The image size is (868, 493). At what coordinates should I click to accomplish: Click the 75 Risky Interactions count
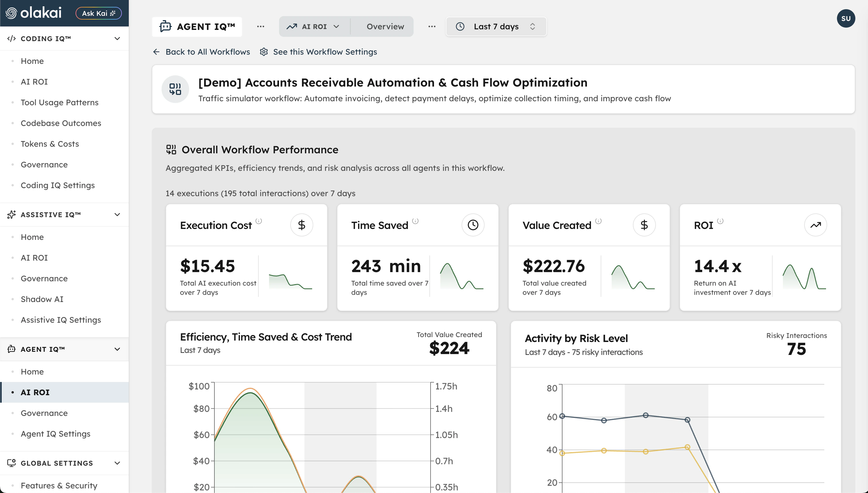796,349
